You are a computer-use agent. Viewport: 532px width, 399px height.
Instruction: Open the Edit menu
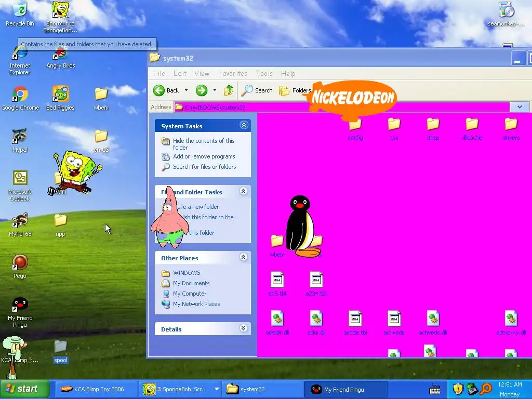coord(180,73)
